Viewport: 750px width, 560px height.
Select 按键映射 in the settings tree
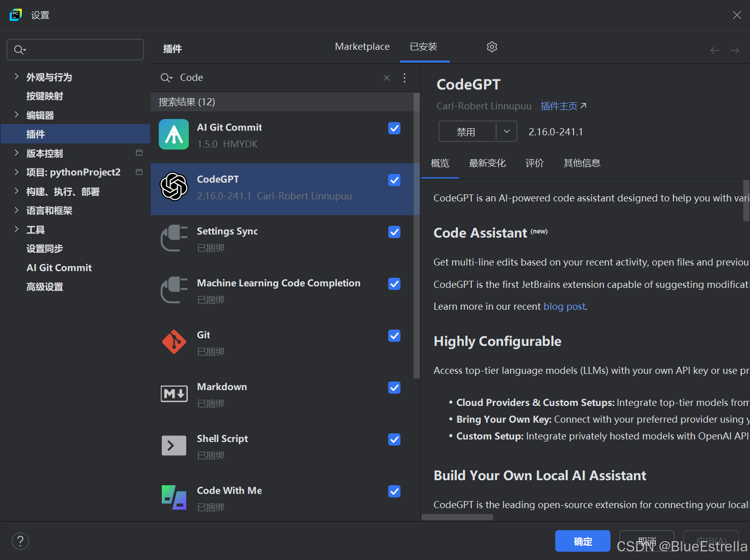[x=45, y=96]
